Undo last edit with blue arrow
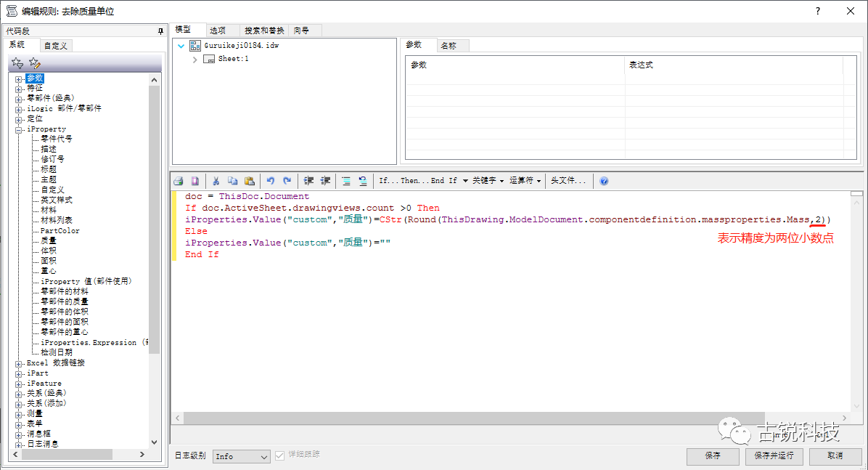 click(270, 181)
